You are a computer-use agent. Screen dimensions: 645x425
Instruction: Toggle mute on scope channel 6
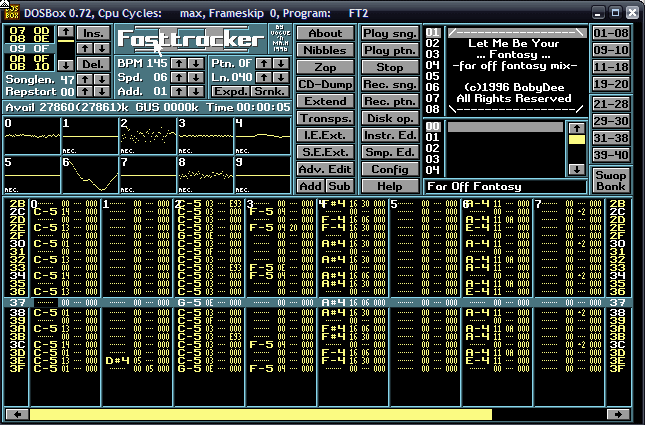coord(90,175)
